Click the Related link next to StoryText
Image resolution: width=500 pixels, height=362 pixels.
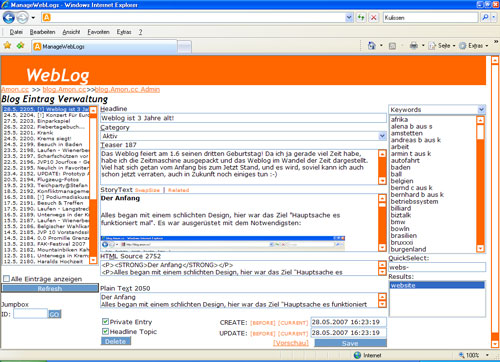tap(178, 190)
